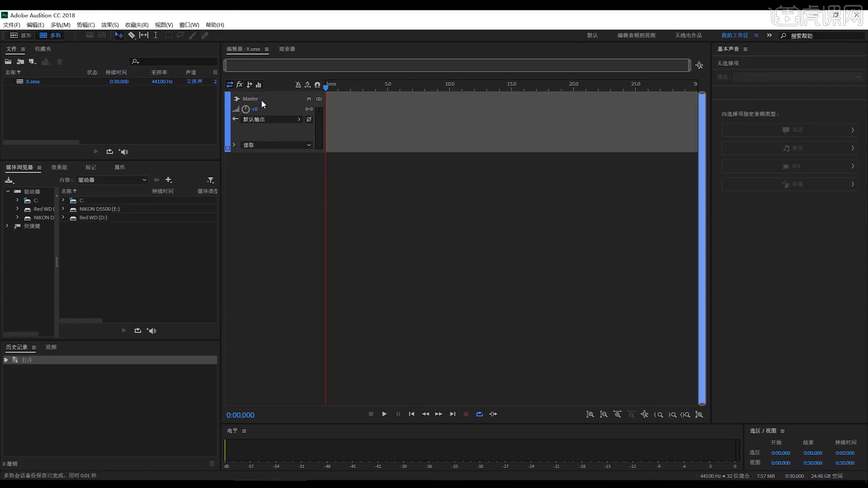The width and height of the screenshot is (868, 488).
Task: Click the Rewind button
Action: [x=425, y=414]
